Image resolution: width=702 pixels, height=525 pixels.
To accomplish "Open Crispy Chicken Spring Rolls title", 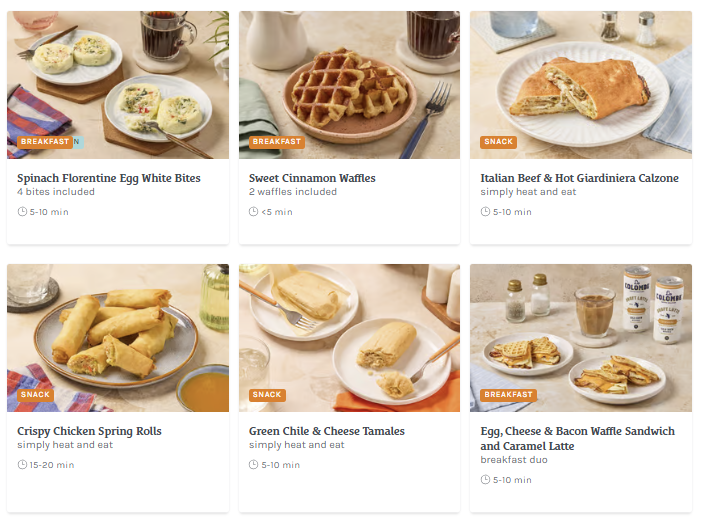I will pyautogui.click(x=89, y=431).
